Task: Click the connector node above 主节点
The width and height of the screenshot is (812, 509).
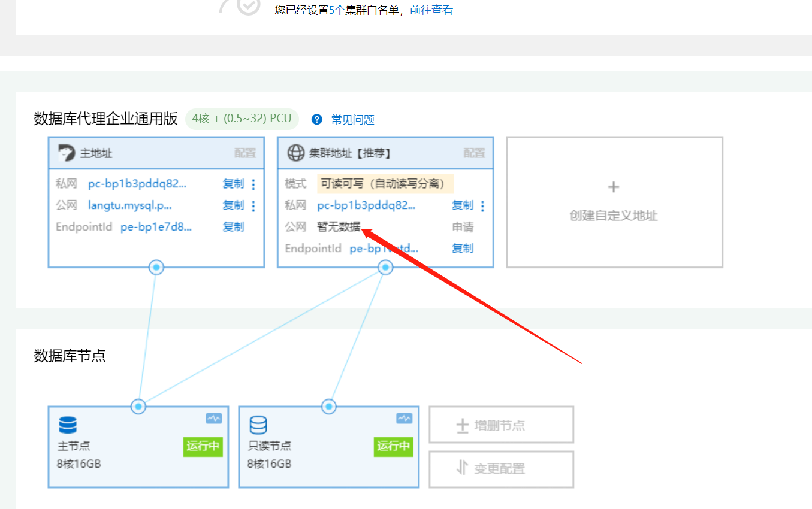Action: click(x=138, y=407)
